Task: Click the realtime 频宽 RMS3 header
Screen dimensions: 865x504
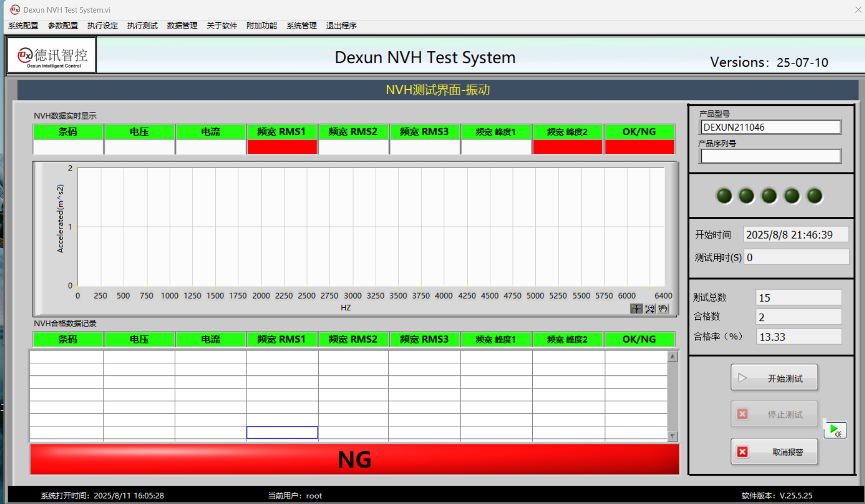Action: point(425,132)
